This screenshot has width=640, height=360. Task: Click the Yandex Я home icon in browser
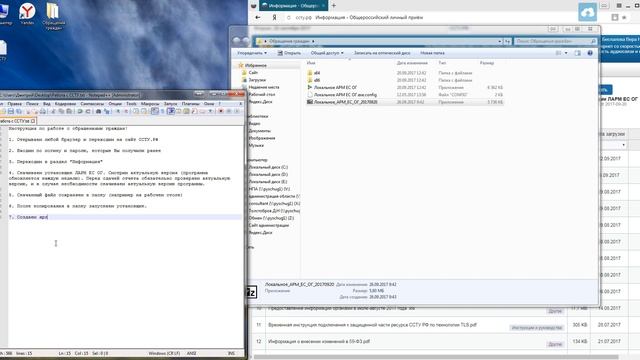[275, 18]
